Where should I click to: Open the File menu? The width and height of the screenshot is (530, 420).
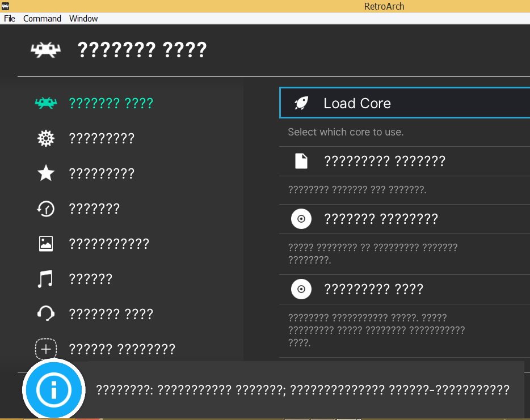[10, 19]
